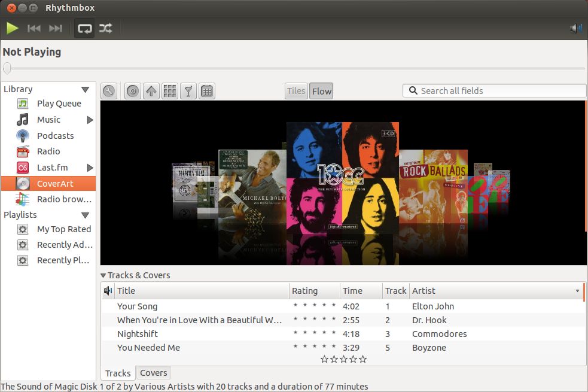Sort tracks by Time column
Screen dimensions: 588x392
361,291
